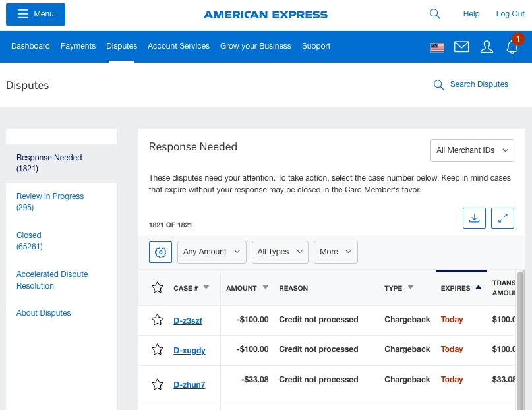Click the search magnifier in the top bar

pos(434,13)
